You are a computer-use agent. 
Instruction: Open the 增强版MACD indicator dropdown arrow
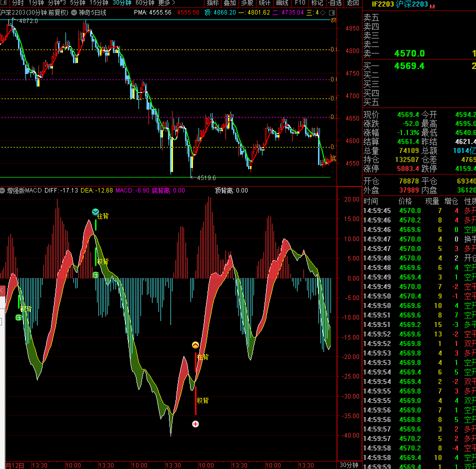pos(2,190)
